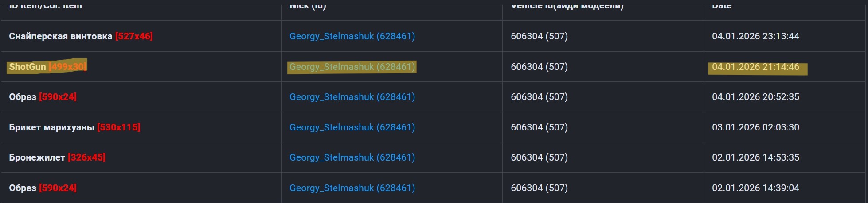Click the Брикет марихуаны item name
The image size is (868, 203).
tap(51, 127)
